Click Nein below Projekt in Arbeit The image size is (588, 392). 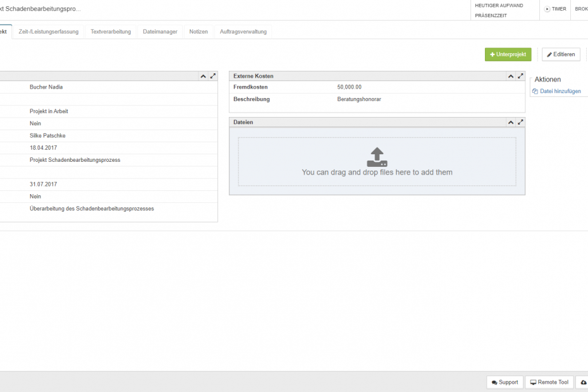click(x=35, y=123)
